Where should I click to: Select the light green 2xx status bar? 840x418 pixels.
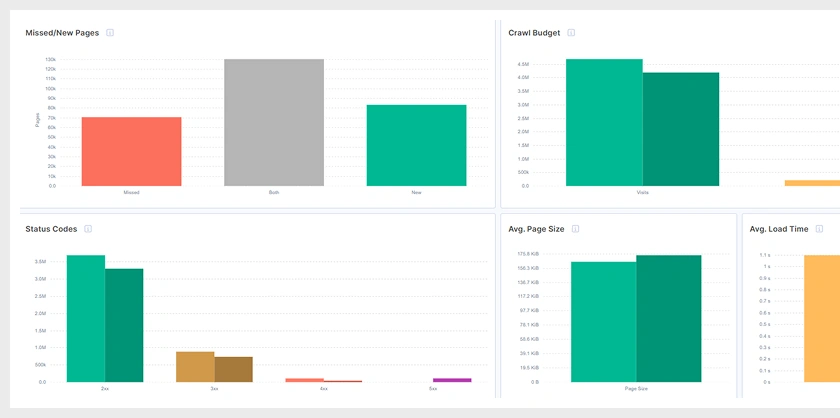86,318
